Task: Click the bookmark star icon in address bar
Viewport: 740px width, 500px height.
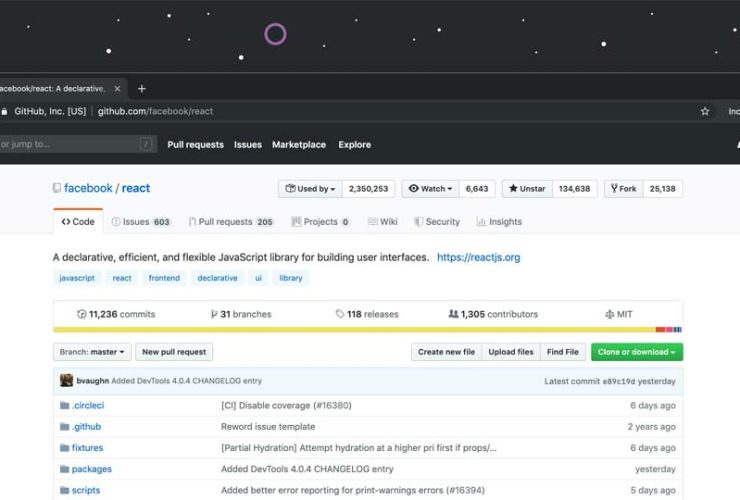Action: 705,111
